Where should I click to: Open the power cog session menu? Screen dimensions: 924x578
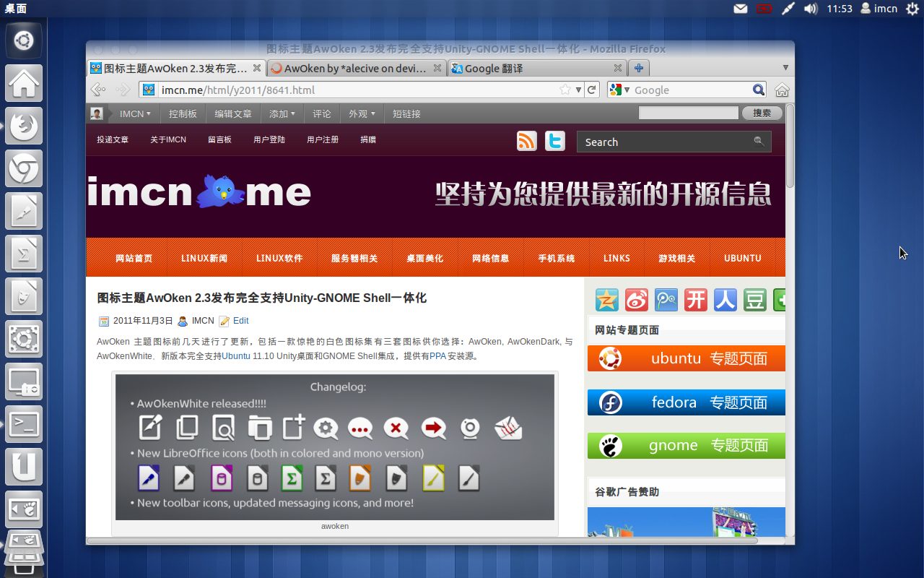tap(912, 9)
